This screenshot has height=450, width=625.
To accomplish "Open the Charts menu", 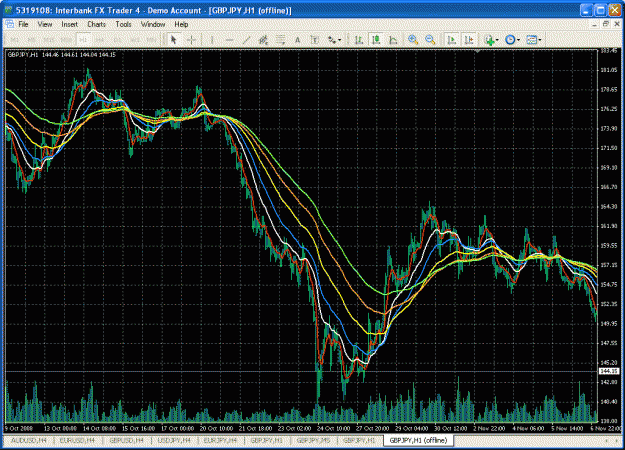I will [96, 25].
